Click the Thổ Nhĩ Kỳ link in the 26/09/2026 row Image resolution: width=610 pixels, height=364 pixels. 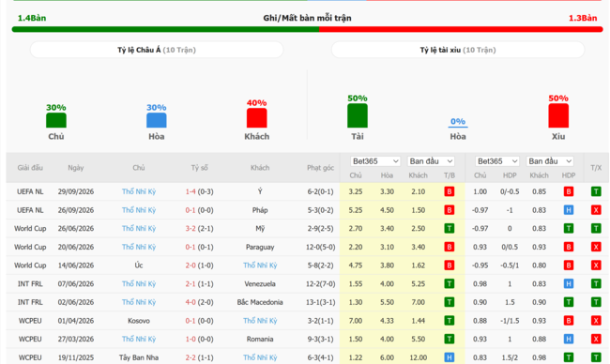click(x=139, y=210)
